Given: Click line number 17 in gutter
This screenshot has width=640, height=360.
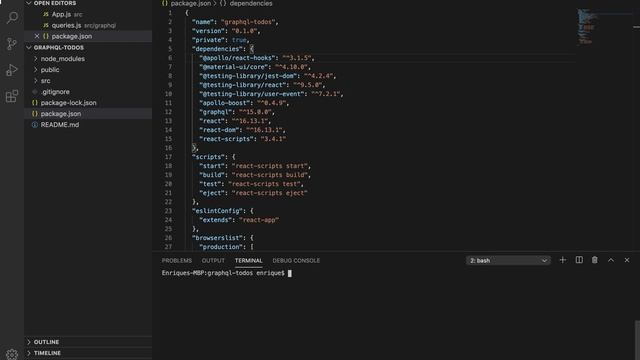Looking at the screenshot, I should (169, 157).
